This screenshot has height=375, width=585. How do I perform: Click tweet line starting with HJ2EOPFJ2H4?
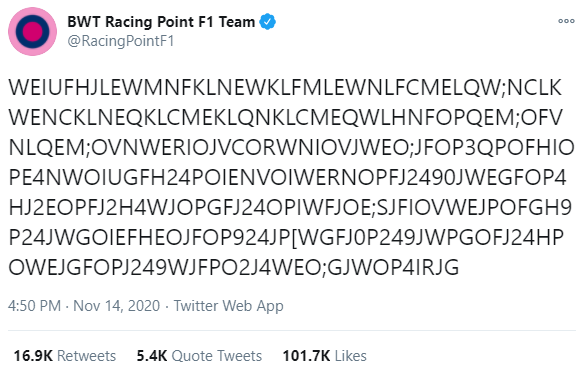point(290,207)
